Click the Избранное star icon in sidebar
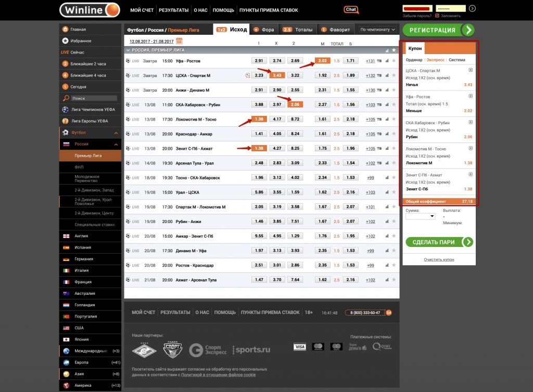This screenshot has width=533, height=392. 65,41
